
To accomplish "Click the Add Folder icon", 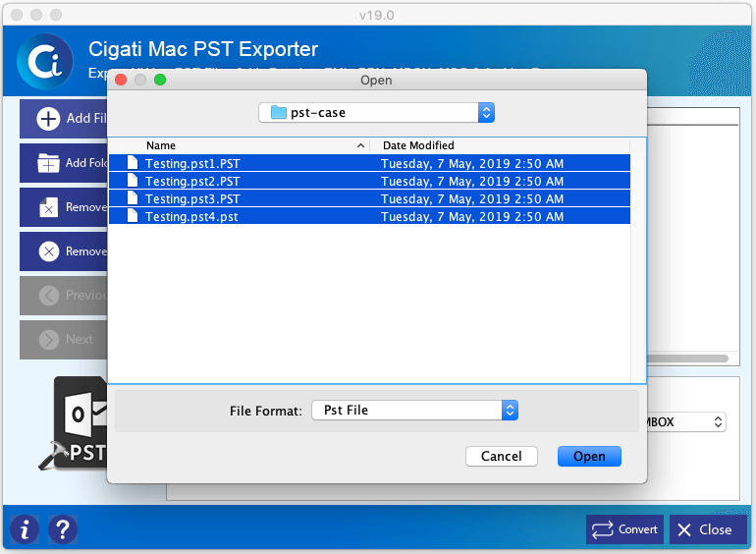I will point(48,163).
